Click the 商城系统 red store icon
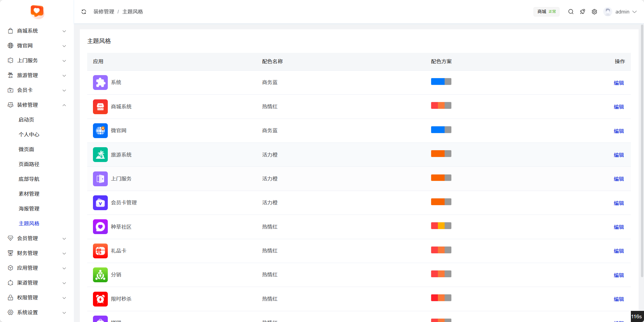Screen dimensions: 644x322 (100, 107)
